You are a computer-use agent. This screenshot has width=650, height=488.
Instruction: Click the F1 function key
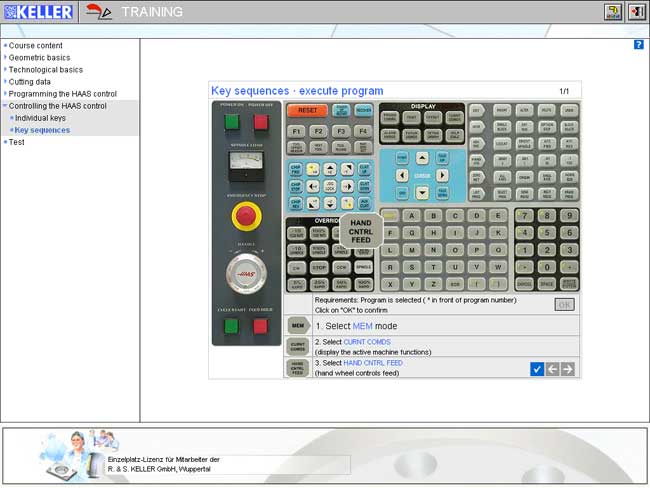click(296, 131)
